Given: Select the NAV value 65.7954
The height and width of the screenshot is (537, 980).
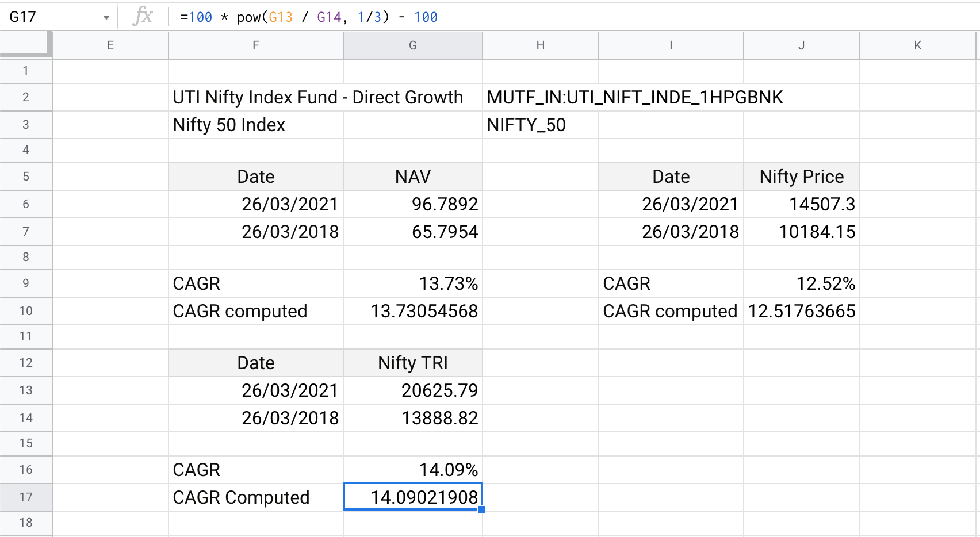Looking at the screenshot, I should tap(413, 232).
